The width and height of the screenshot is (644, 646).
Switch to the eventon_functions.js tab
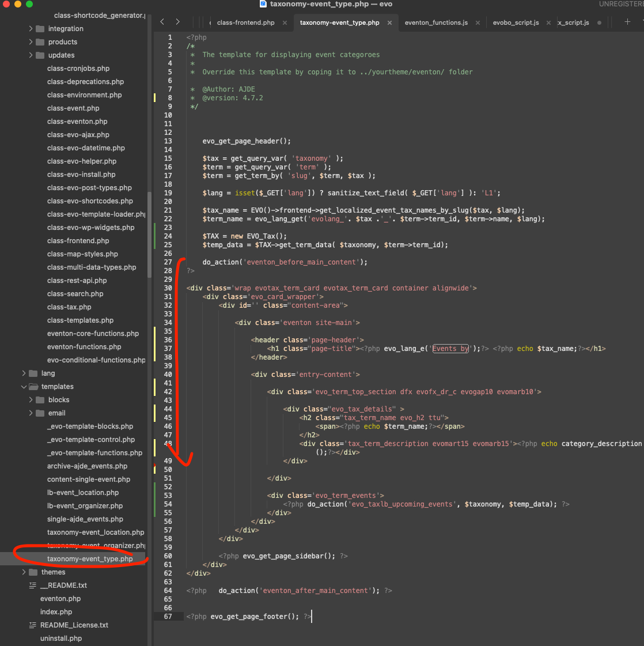click(436, 22)
